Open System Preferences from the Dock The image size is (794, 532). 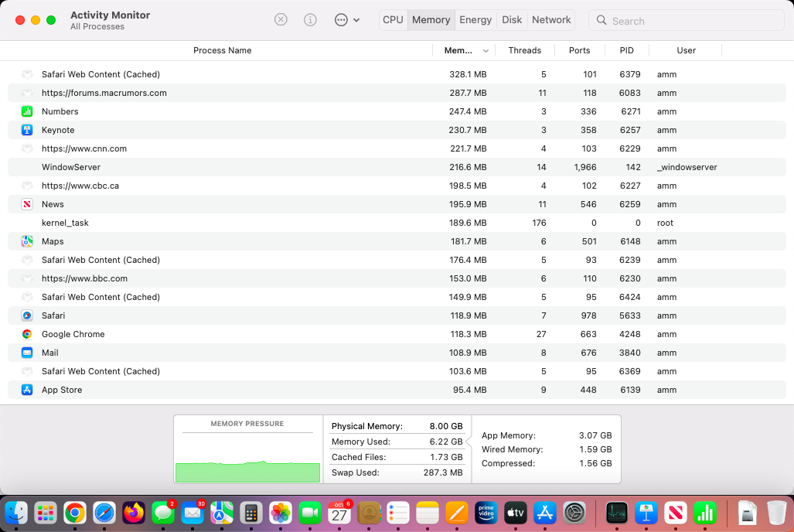pyautogui.click(x=574, y=513)
